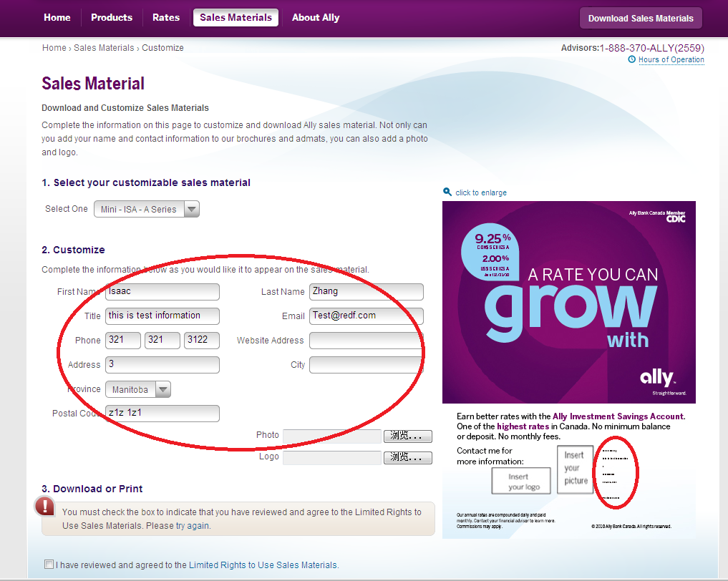Click the magnifier icon beside click to enlarge
This screenshot has width=728, height=581.
(x=447, y=192)
